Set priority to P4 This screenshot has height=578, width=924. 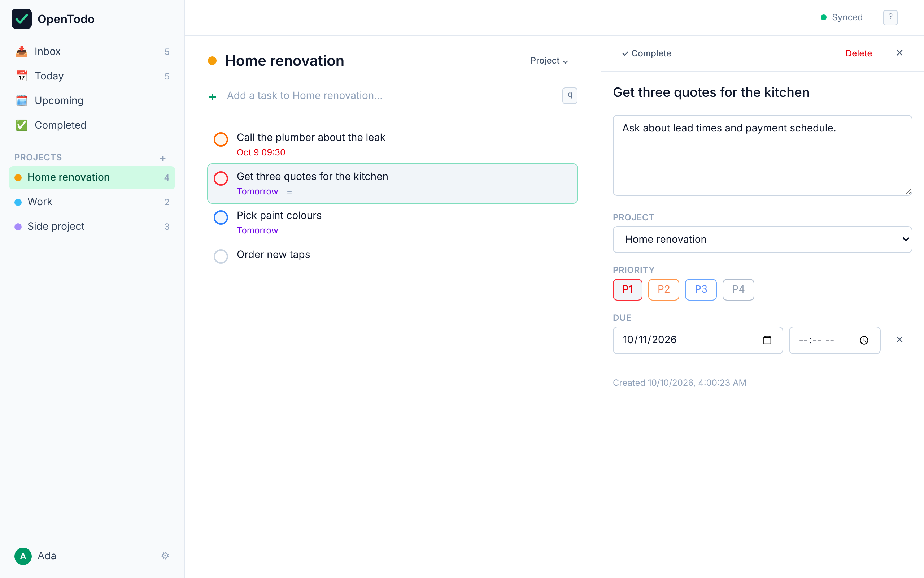click(x=738, y=289)
